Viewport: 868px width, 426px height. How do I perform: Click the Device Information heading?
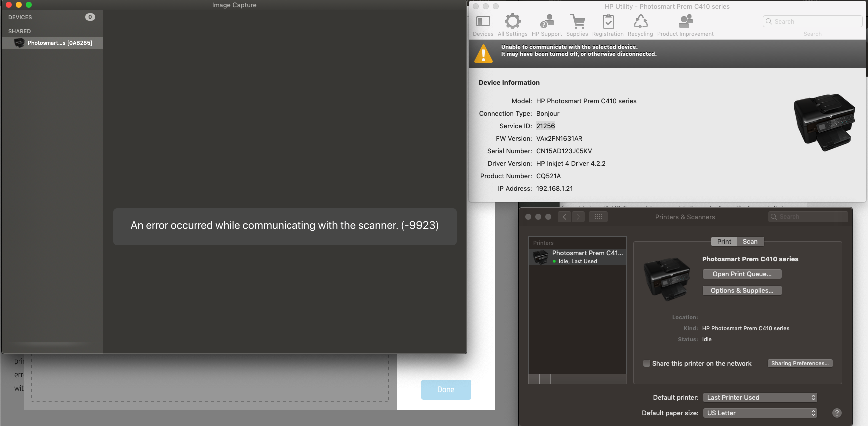[x=509, y=82]
